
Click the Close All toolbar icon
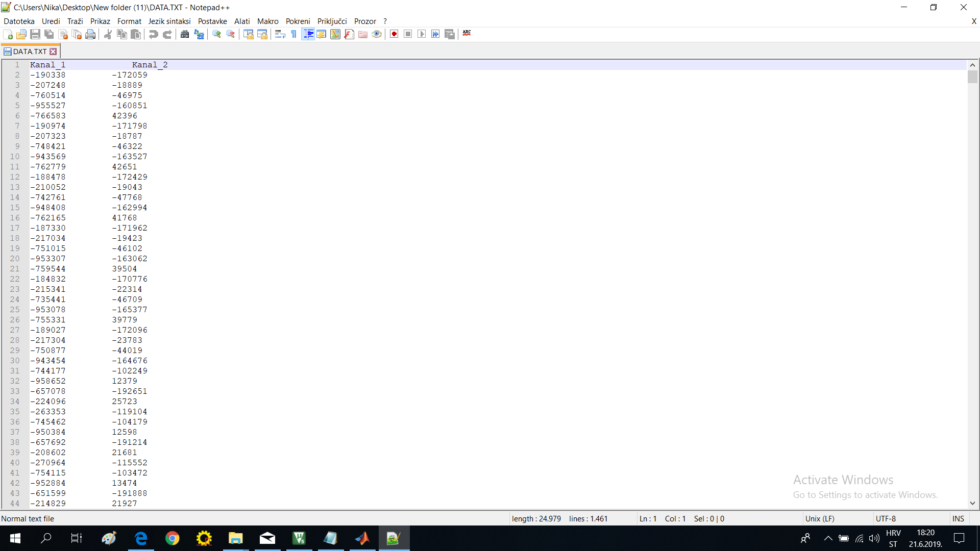pos(77,34)
